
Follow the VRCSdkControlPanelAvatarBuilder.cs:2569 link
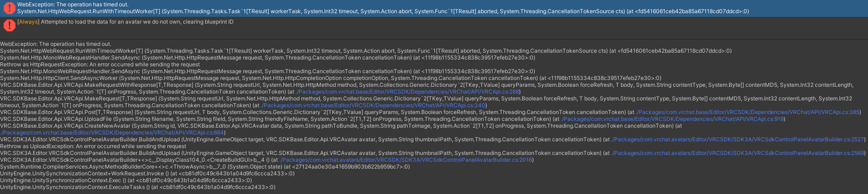[x=738, y=153]
